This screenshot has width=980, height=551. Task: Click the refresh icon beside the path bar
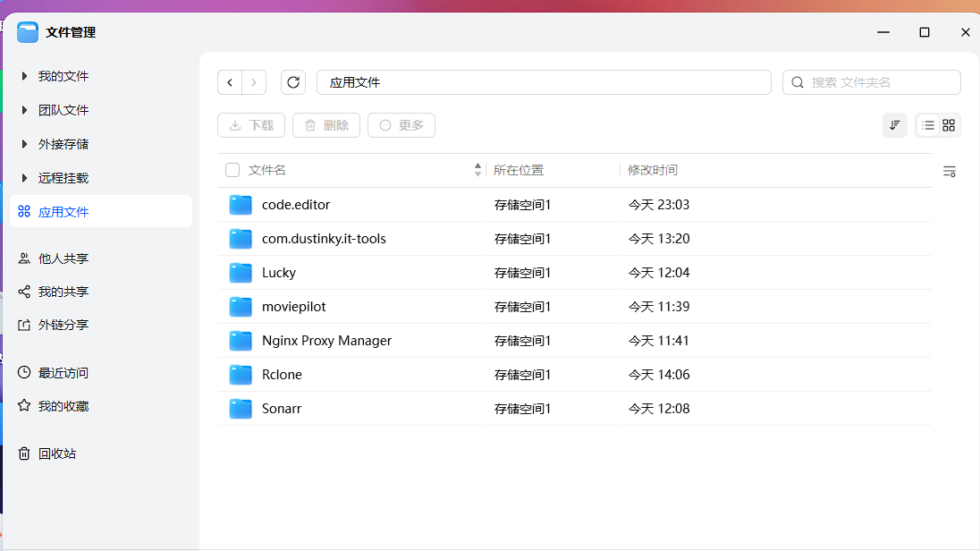pyautogui.click(x=293, y=82)
